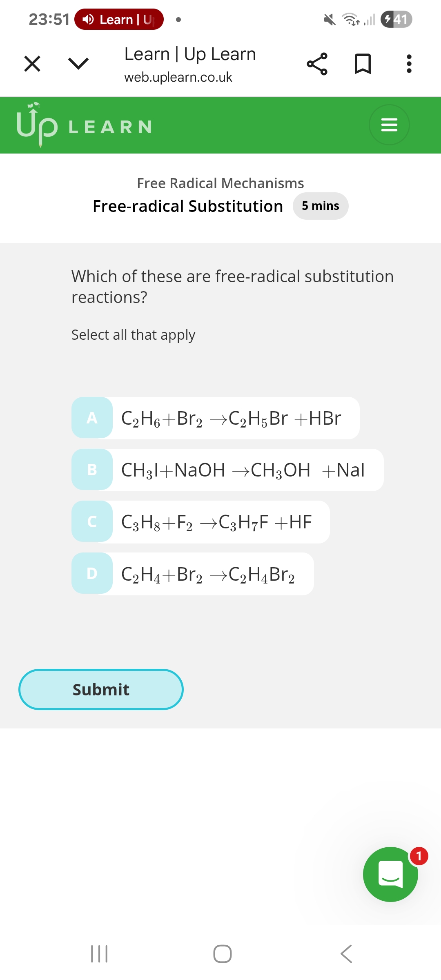Tap the Android home button
Image resolution: width=441 pixels, height=980 pixels.
pyautogui.click(x=223, y=954)
